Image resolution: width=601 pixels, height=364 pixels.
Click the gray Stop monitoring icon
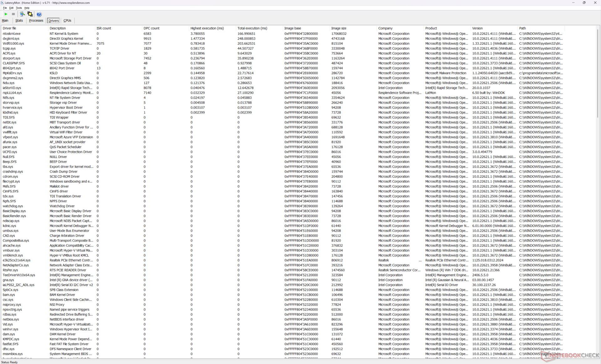[x=13, y=14]
